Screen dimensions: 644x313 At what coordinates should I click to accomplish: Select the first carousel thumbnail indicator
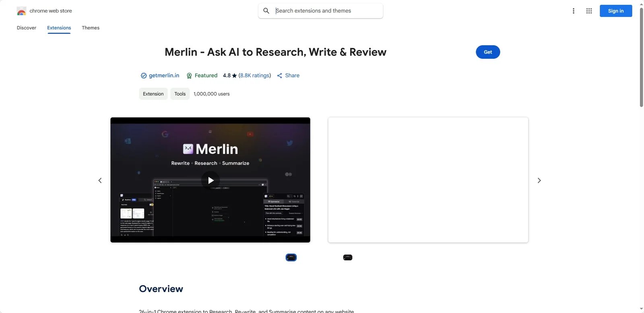tap(291, 257)
